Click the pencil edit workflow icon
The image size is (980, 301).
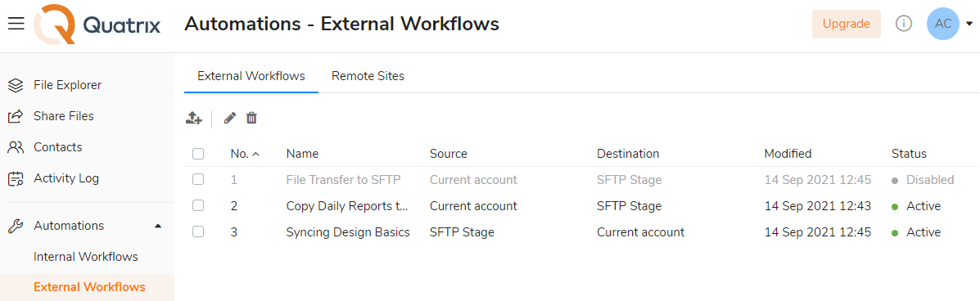coord(230,118)
